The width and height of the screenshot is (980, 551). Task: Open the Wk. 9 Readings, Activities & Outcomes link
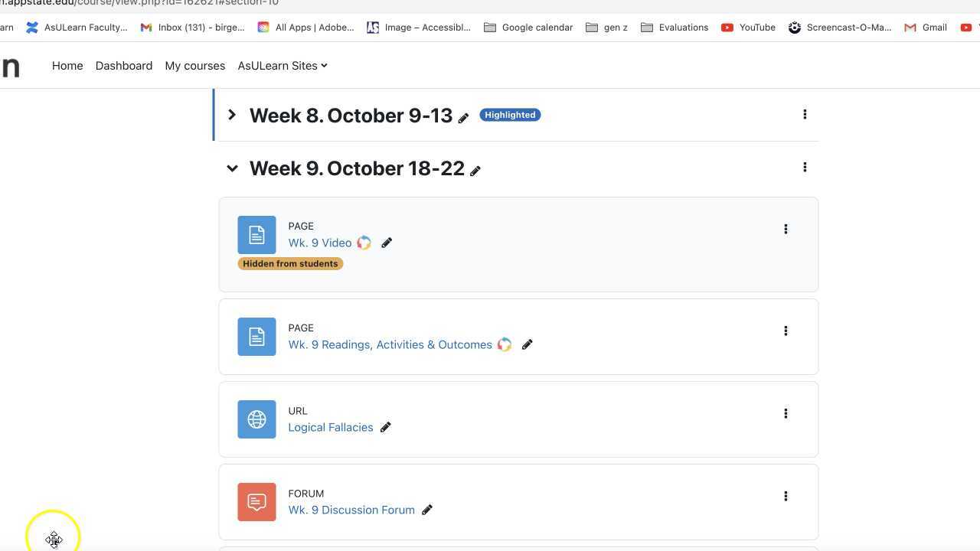tap(390, 345)
